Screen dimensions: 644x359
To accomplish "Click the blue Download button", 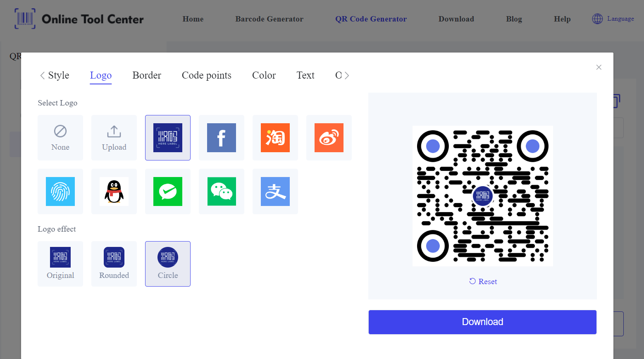I will 482,322.
